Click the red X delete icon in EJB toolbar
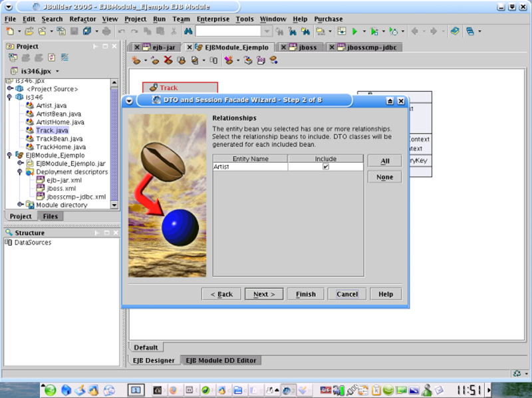The height and width of the screenshot is (398, 532). pyautogui.click(x=168, y=60)
